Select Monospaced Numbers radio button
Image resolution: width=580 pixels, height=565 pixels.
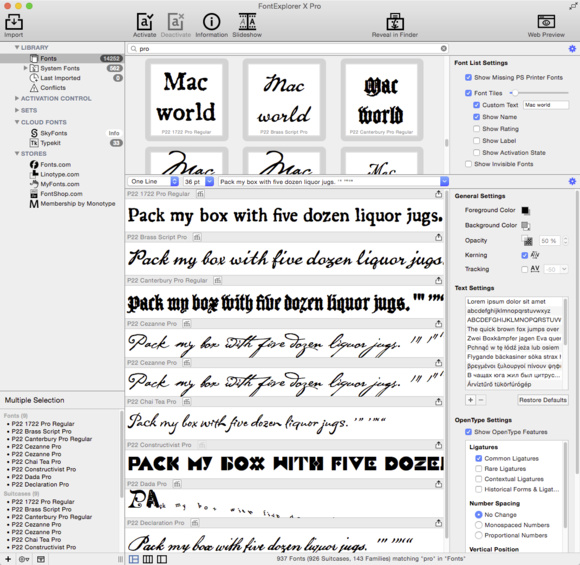(x=478, y=525)
